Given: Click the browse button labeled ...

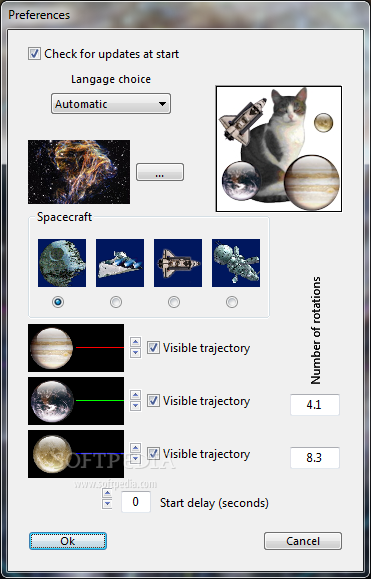Looking at the screenshot, I should 160,172.
